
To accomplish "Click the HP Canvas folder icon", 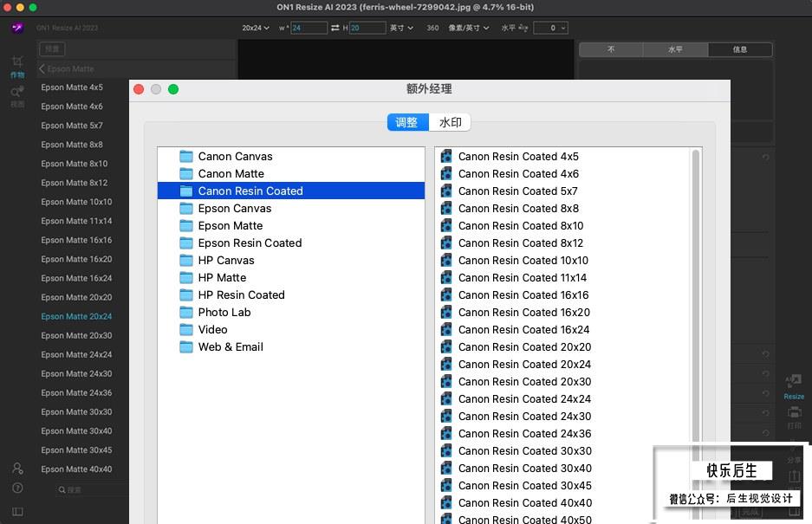I will 186,261.
